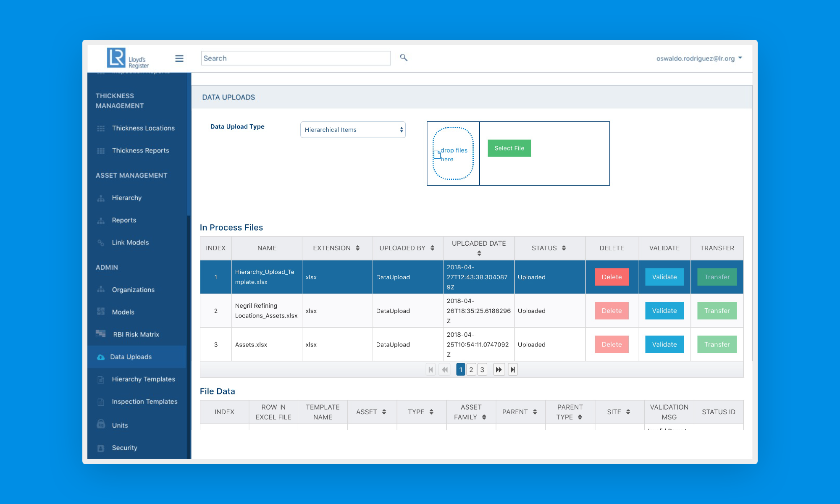Click the green Select File button
This screenshot has width=840, height=504.
pos(509,148)
